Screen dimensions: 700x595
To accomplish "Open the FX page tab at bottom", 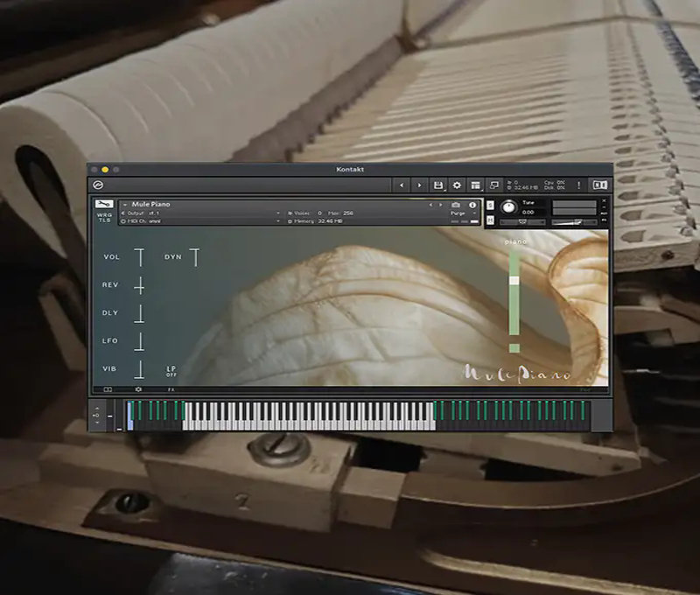I will click(x=171, y=389).
